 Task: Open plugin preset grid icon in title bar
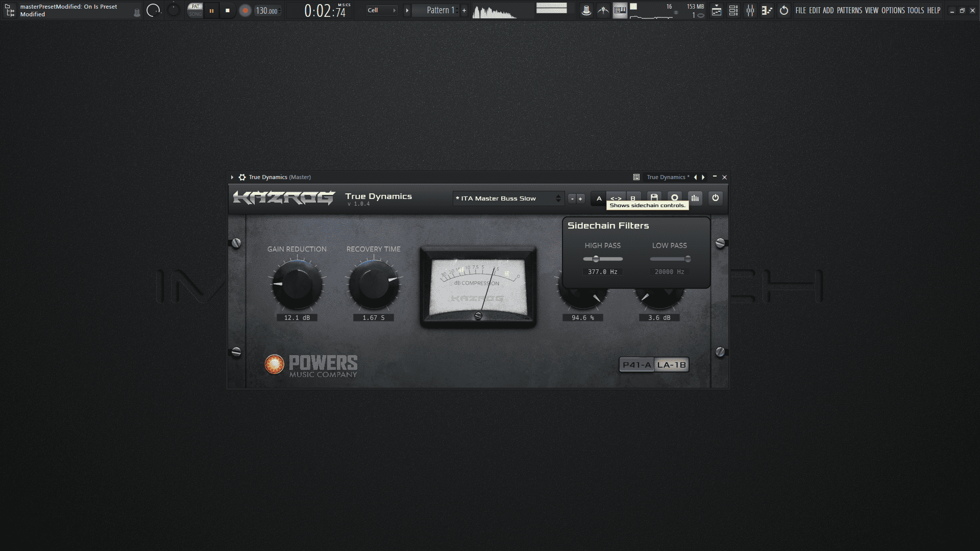636,177
